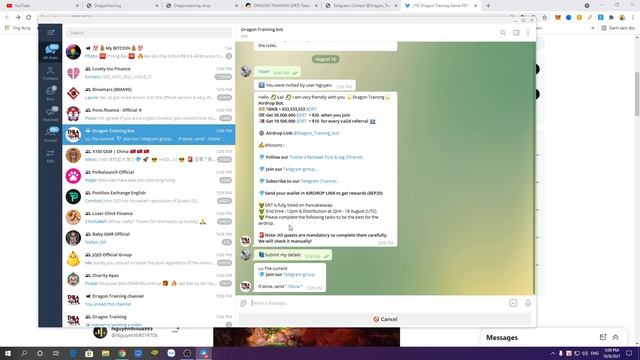The width and height of the screenshot is (640, 360).
Task: Open the MetaMask fox extension icon
Action: click(558, 17)
